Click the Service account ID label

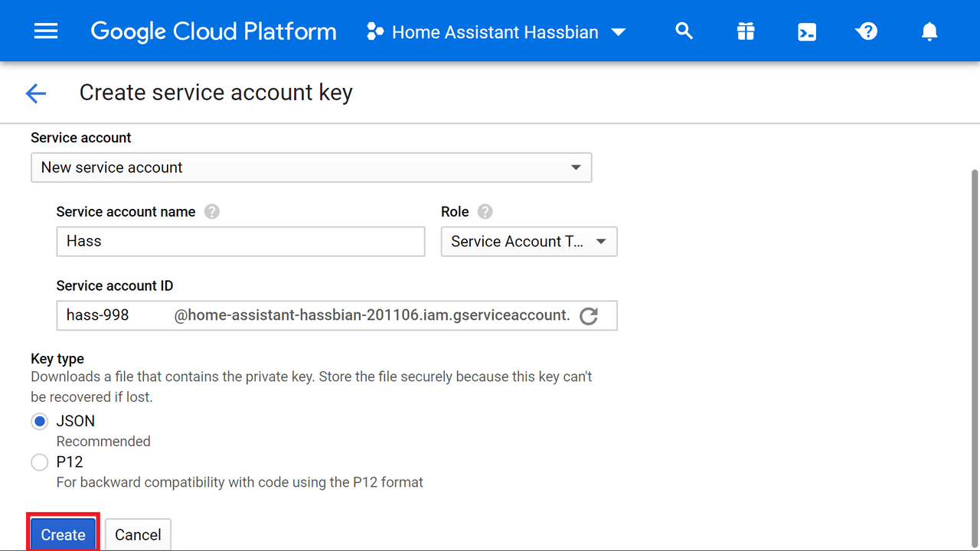[115, 285]
